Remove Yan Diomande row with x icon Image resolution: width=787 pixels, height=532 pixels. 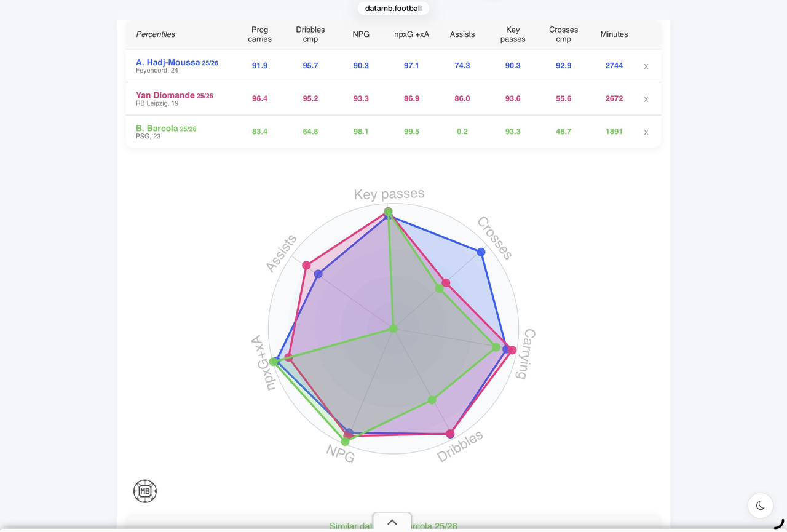[x=646, y=99]
